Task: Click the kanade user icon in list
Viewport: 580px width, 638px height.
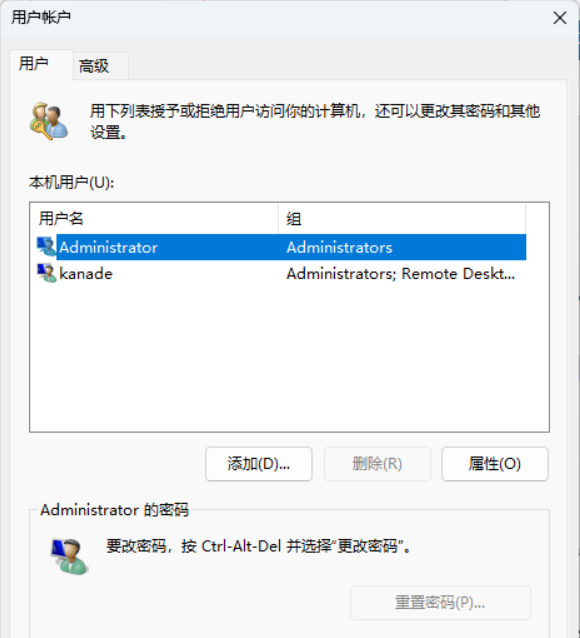Action: point(46,273)
